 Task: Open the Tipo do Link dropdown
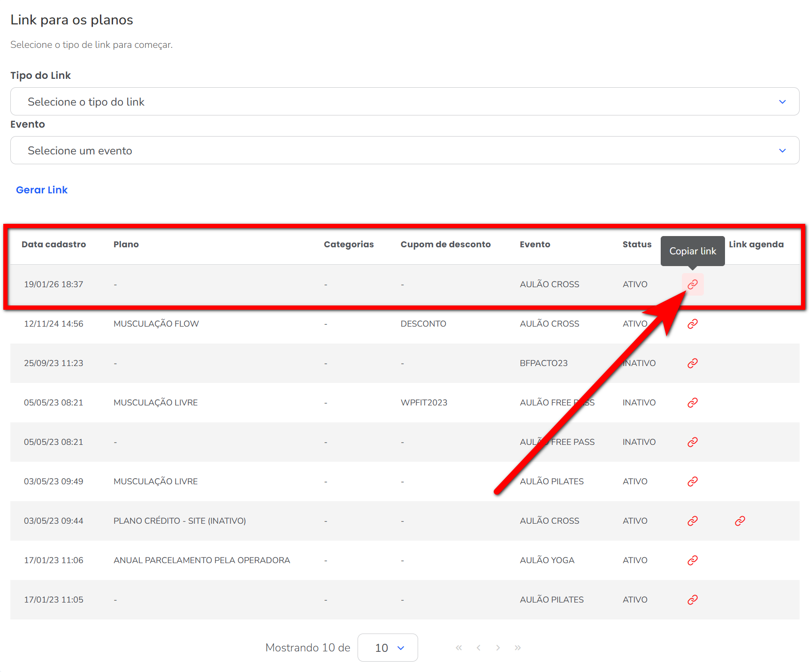point(404,101)
